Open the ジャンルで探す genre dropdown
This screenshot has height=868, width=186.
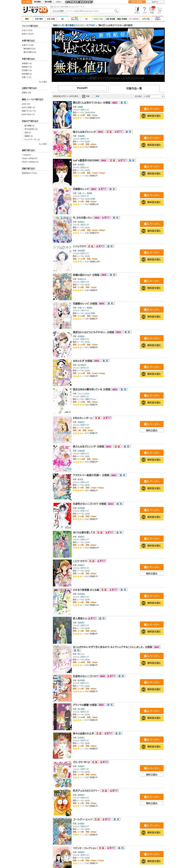(58, 11)
